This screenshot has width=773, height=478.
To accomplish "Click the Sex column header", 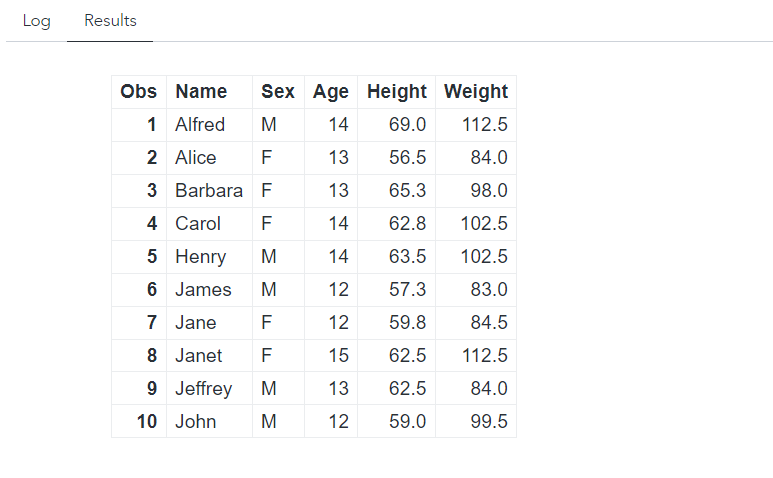I will tap(278, 92).
